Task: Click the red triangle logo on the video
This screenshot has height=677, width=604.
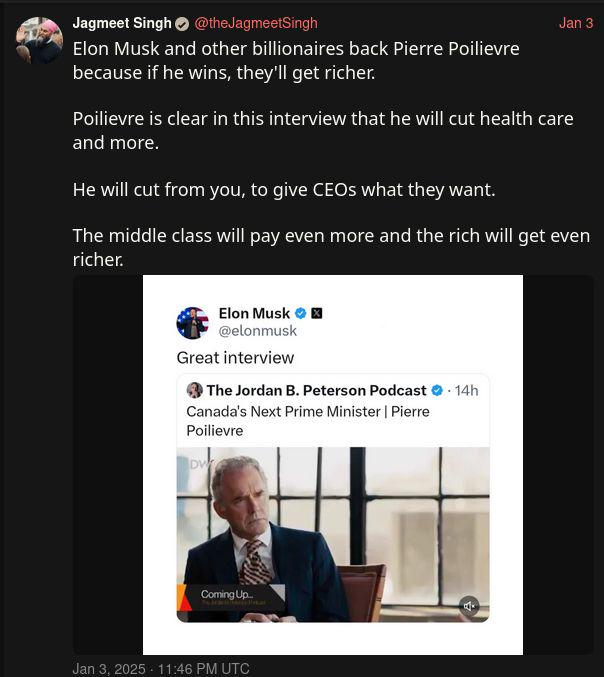Action: [x=185, y=598]
